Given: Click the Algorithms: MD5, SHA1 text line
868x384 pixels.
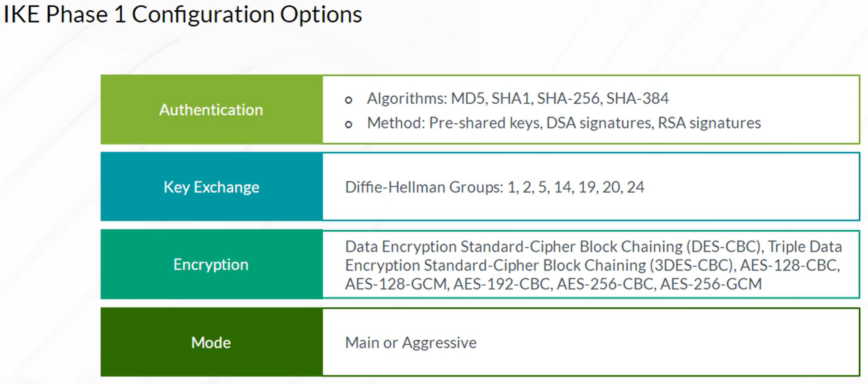Looking at the screenshot, I should point(517,98).
